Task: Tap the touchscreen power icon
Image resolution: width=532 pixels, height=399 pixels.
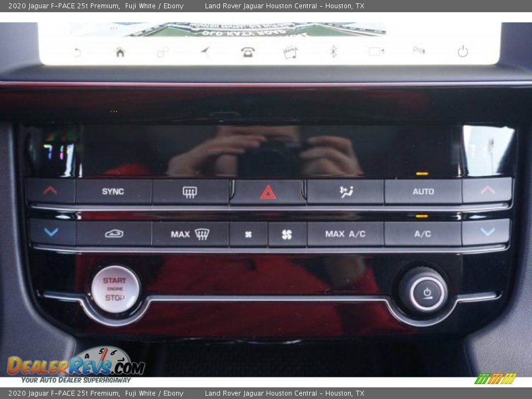Action: [x=463, y=52]
